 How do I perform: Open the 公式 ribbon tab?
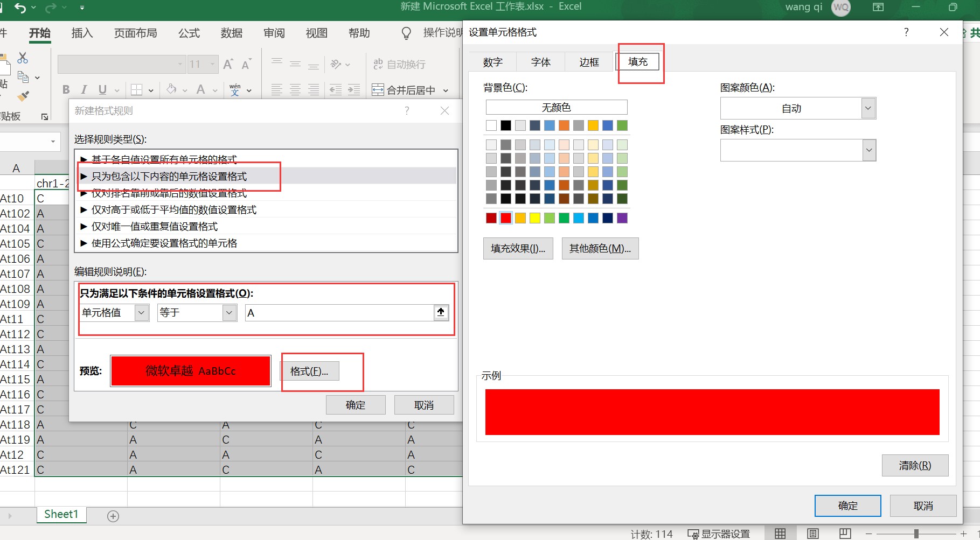(189, 33)
